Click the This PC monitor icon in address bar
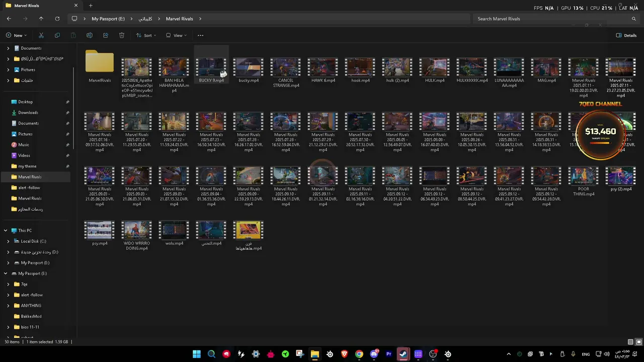The image size is (644, 362). 74,19
